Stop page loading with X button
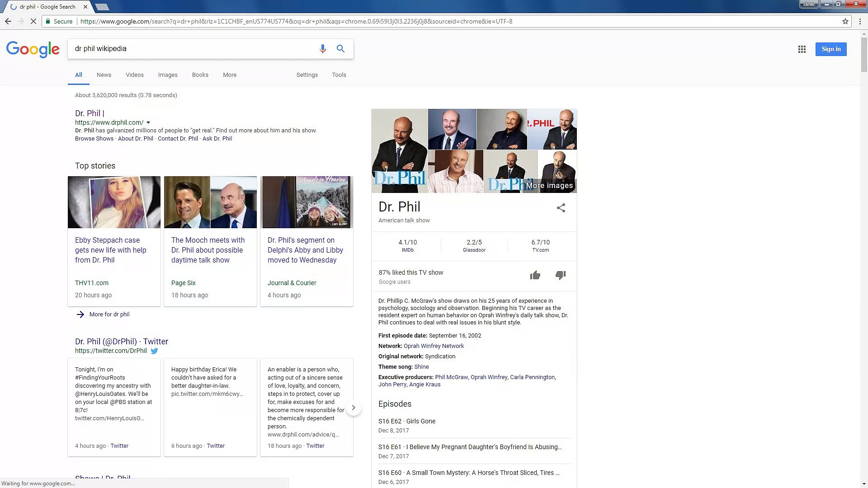This screenshot has height=488, width=868. (33, 21)
